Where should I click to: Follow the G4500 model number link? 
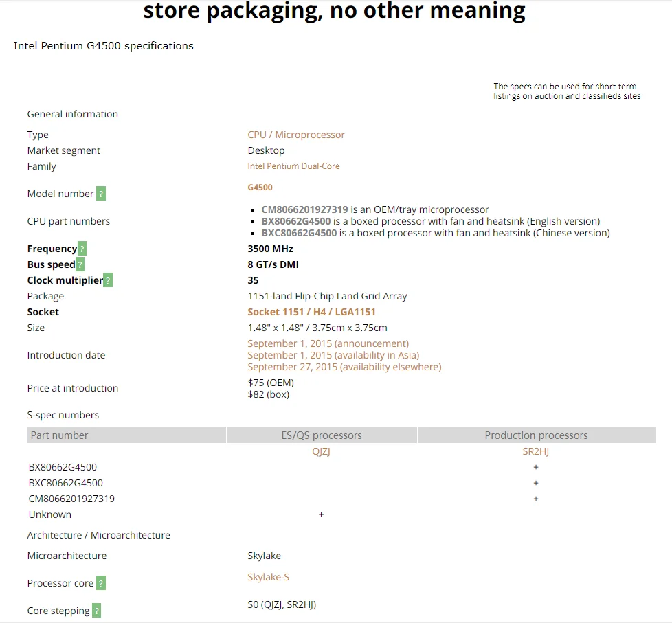(260, 188)
